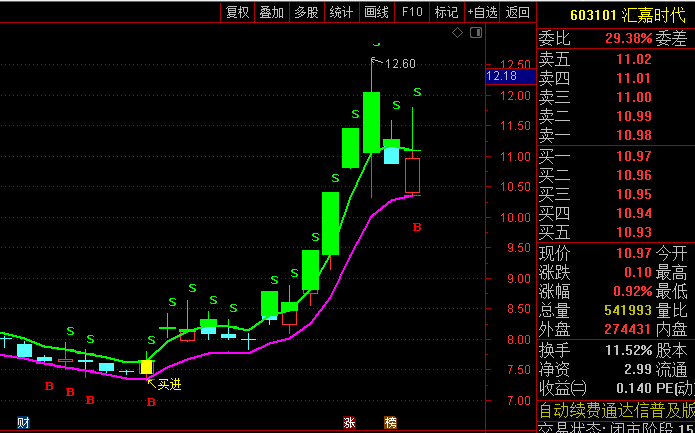695x433 pixels.
Task: Select the 统计 toolbar item
Action: [342, 12]
